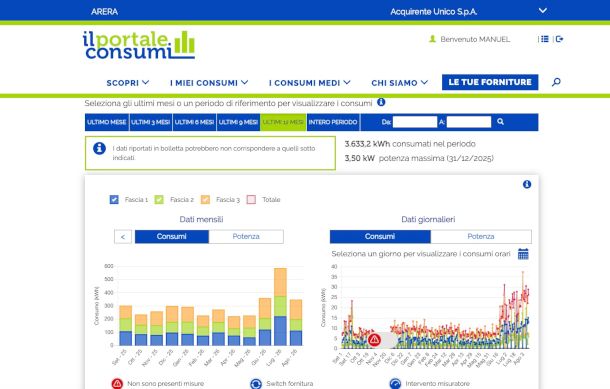Click the user icon next to Benvenuto MANUEL
Image resolution: width=610 pixels, height=389 pixels.
(432, 39)
